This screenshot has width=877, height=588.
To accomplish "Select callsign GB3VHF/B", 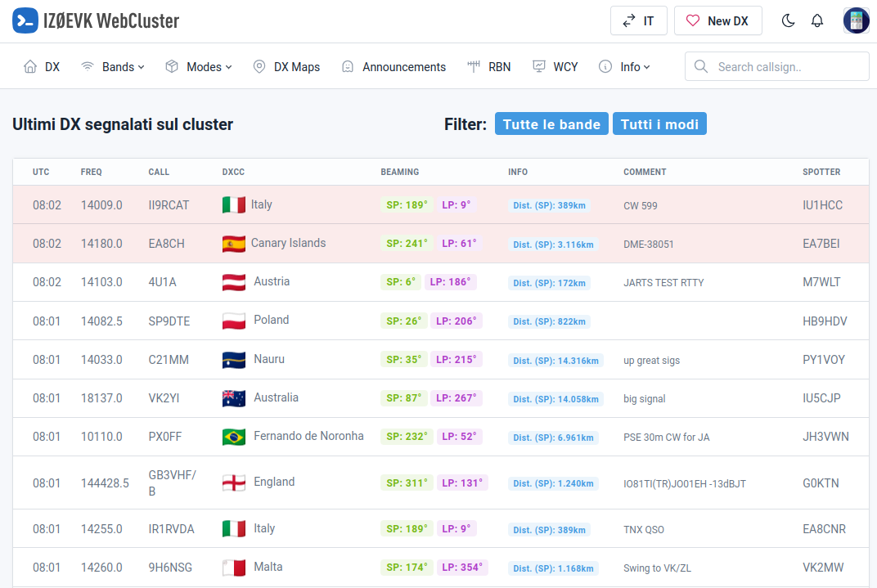I will click(x=173, y=483).
